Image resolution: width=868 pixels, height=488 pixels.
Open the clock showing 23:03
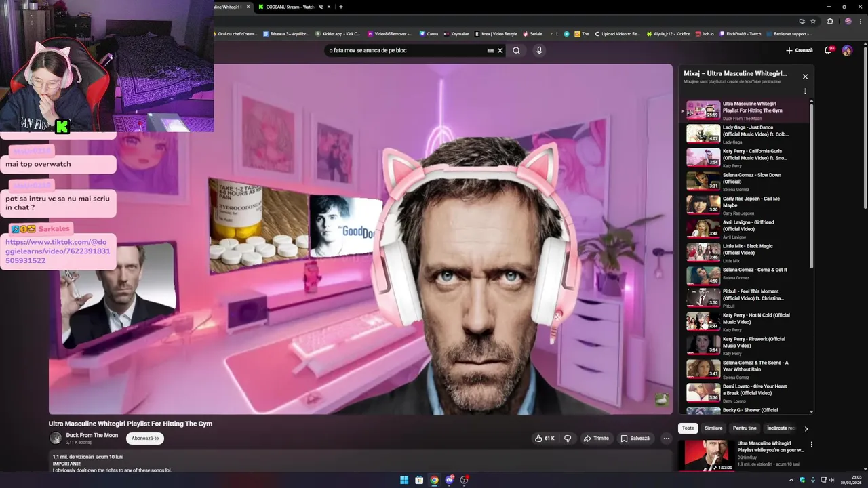851,480
